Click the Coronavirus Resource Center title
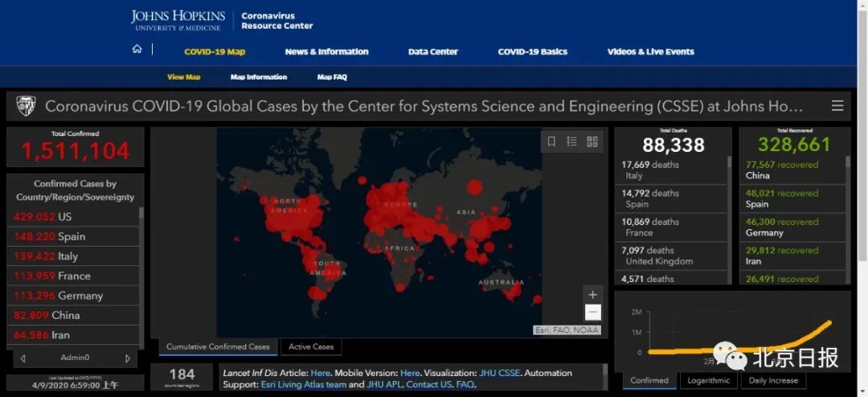 [x=276, y=20]
